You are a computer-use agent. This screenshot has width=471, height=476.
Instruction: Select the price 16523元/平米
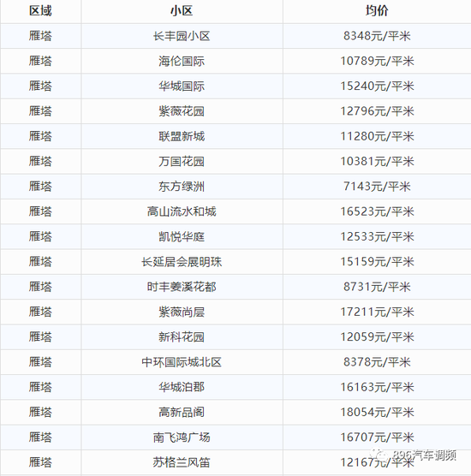[x=377, y=212]
